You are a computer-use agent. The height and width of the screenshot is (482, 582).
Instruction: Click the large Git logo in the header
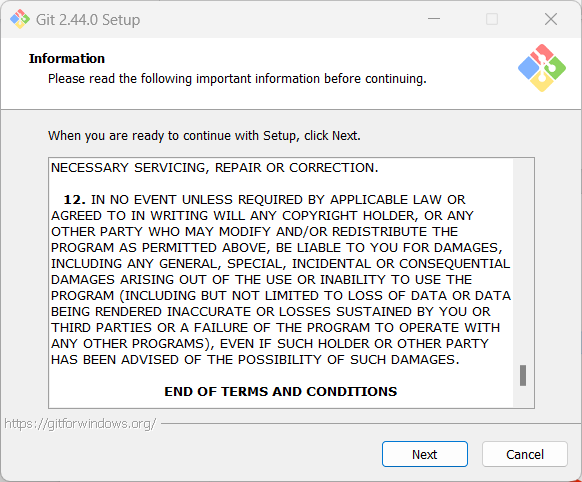coord(542,68)
